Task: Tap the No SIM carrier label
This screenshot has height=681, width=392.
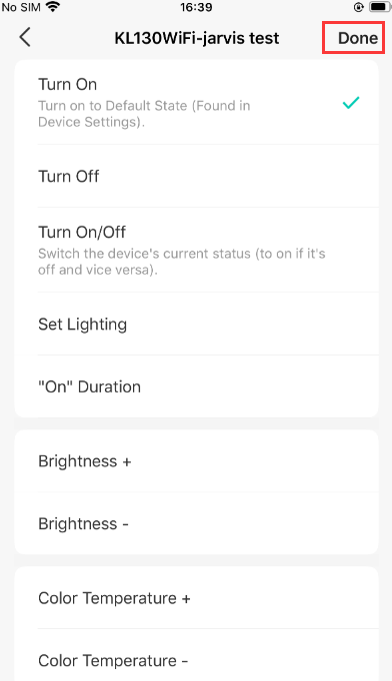Action: pyautogui.click(x=21, y=7)
